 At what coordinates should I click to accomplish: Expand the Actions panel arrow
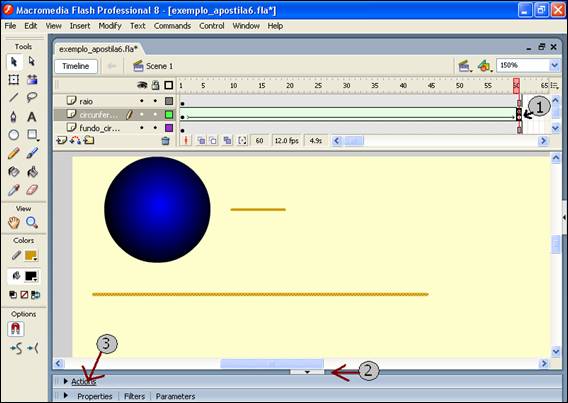pos(66,381)
